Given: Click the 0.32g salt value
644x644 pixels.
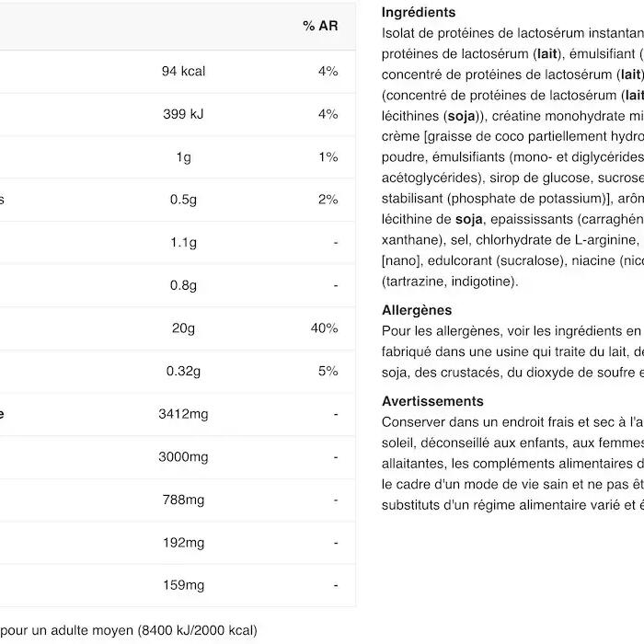Looking at the screenshot, I should 183,371.
